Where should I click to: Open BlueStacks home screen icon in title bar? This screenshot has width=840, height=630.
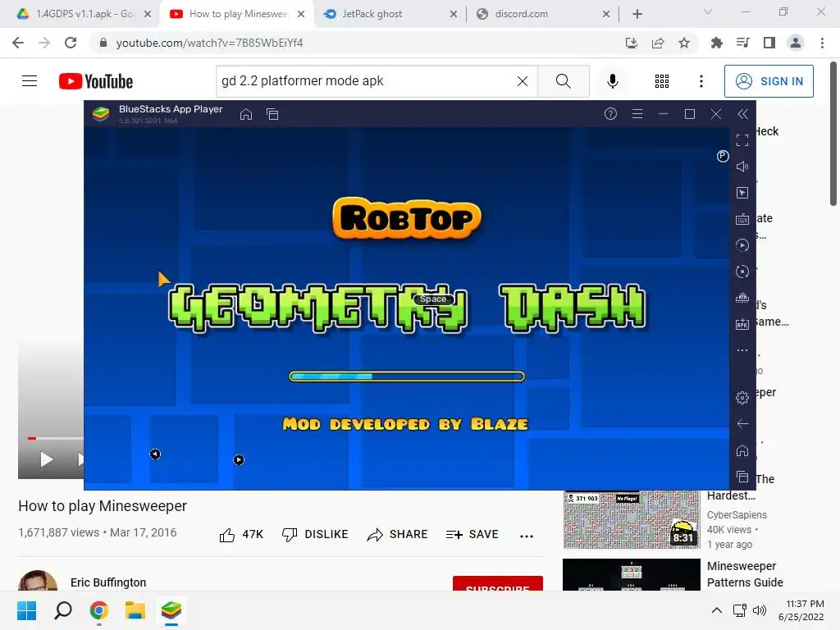[246, 114]
